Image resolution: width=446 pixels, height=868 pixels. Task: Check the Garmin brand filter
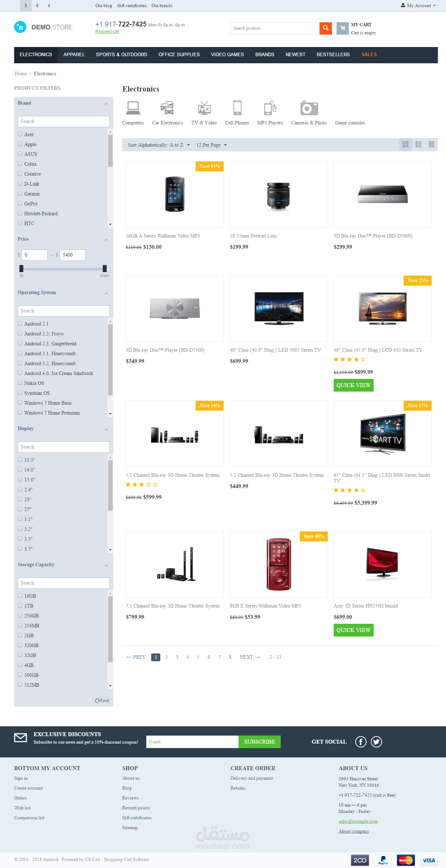20,194
